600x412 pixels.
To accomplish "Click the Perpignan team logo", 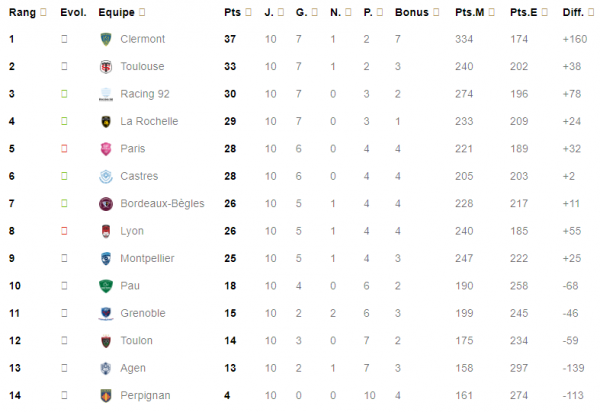I will [106, 395].
